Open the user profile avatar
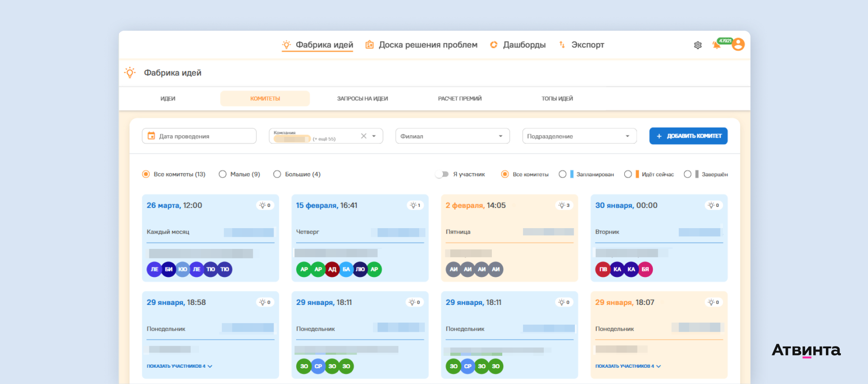The width and height of the screenshot is (868, 384). pos(738,44)
